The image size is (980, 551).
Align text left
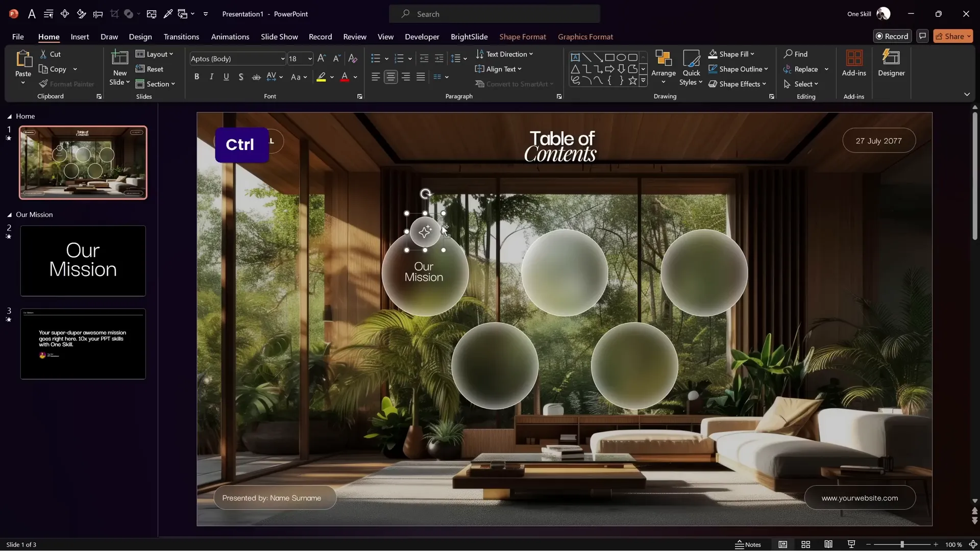[376, 77]
